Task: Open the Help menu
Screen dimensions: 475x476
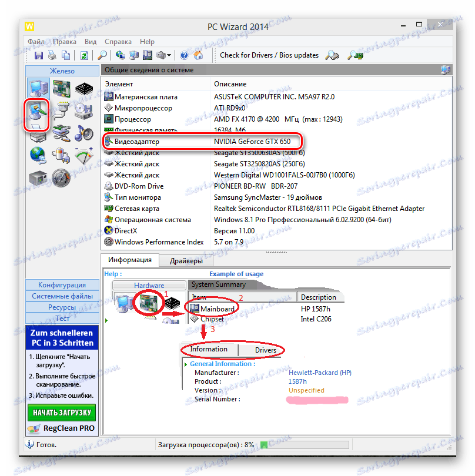Action: coord(147,42)
